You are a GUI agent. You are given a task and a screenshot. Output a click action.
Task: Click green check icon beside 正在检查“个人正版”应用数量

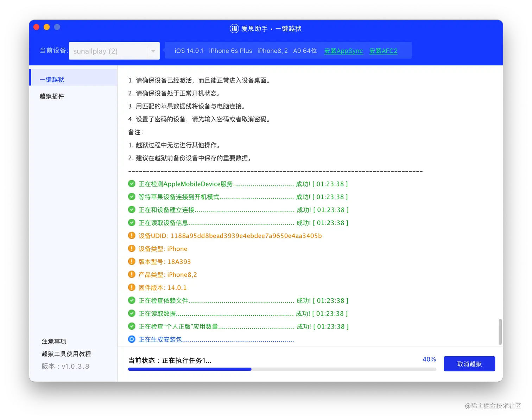click(x=132, y=326)
